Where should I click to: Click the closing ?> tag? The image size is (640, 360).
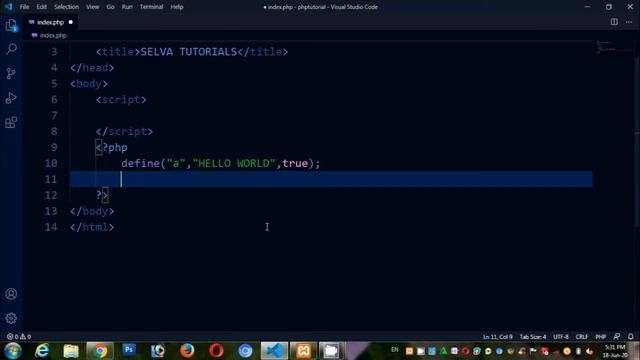click(102, 195)
